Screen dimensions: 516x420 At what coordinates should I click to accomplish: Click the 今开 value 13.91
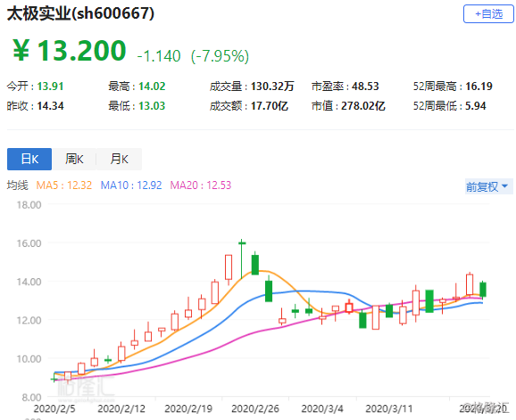(50, 86)
